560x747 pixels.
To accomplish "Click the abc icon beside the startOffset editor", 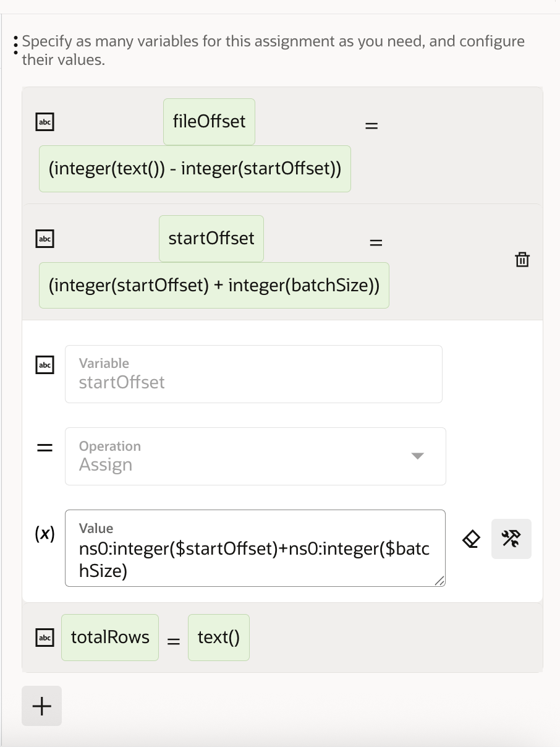I will 45,365.
